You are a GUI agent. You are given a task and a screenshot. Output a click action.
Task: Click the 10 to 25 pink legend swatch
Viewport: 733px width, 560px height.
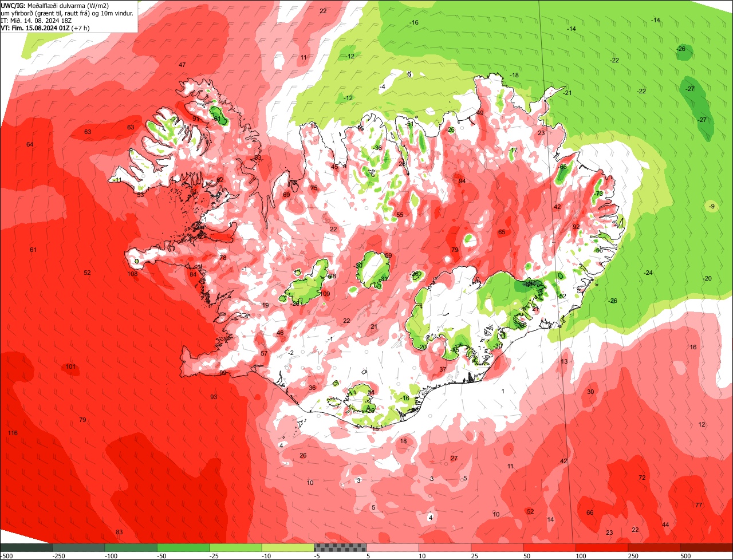pos(446,547)
